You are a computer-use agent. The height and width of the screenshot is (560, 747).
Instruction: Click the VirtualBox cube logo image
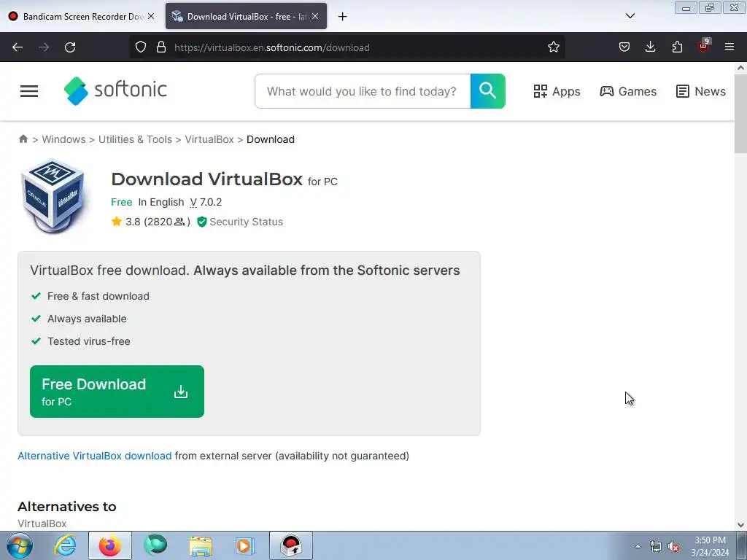click(53, 196)
